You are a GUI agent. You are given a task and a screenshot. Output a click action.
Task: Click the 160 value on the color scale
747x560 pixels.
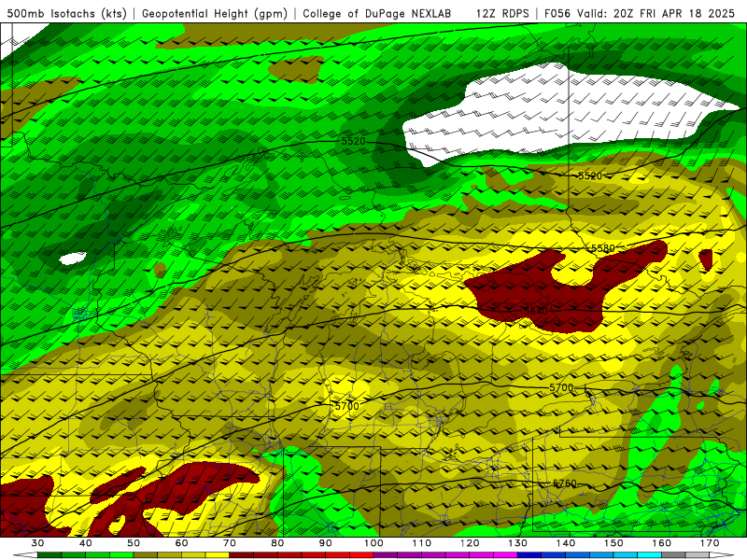point(662,543)
